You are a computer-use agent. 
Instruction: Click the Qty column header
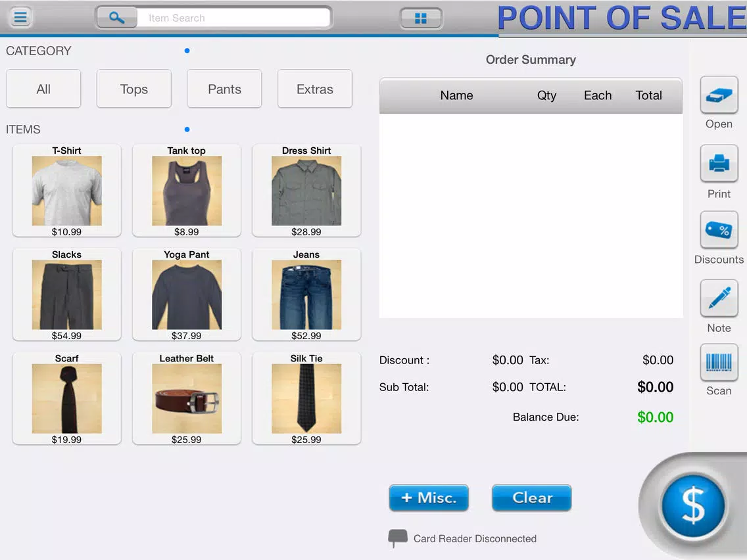[546, 95]
